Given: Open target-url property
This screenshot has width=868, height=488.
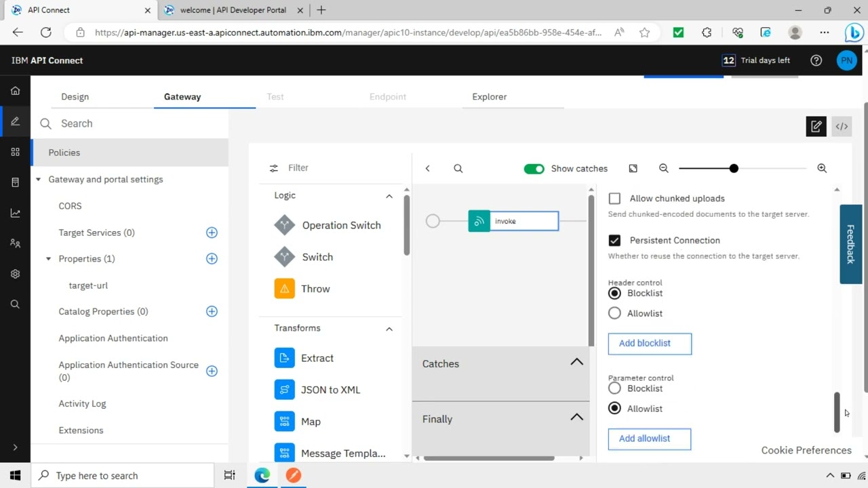Looking at the screenshot, I should click(x=88, y=285).
